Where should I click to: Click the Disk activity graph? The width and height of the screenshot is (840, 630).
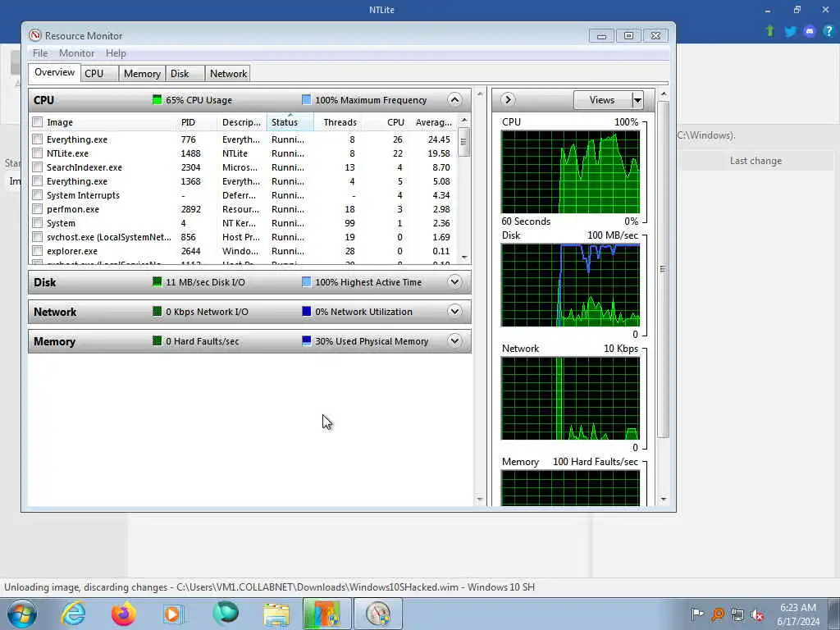click(x=571, y=285)
